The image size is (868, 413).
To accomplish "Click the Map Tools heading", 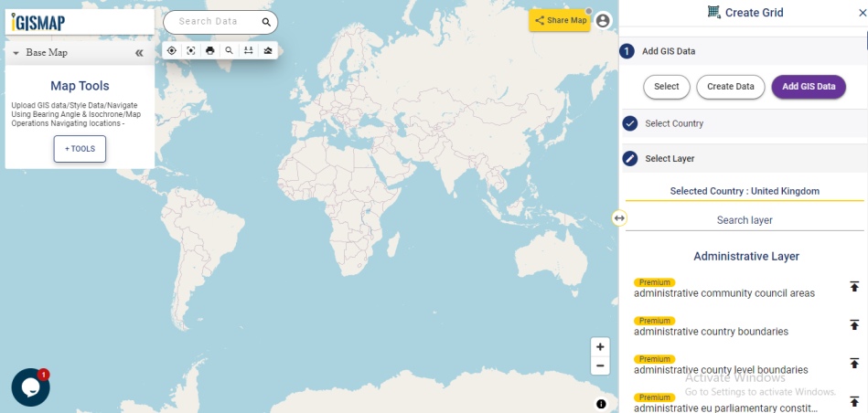I will tap(80, 86).
